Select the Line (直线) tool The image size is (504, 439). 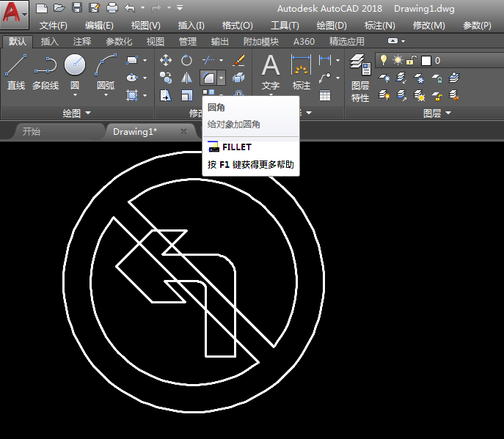(x=16, y=71)
